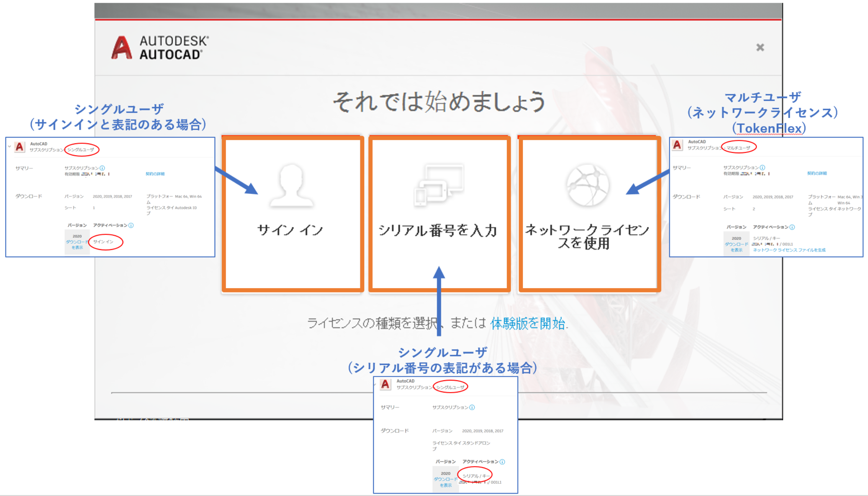Collapse the AutoCAD entry chevron in left panel
This screenshot has width=868, height=496.
click(9, 146)
